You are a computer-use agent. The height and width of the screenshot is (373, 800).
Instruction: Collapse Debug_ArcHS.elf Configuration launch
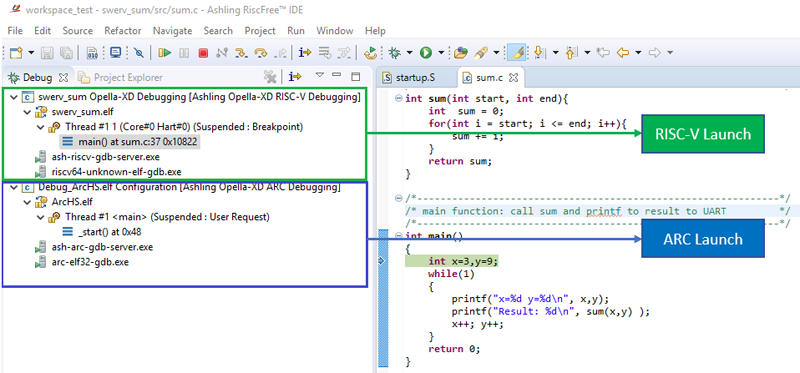pos(13,187)
